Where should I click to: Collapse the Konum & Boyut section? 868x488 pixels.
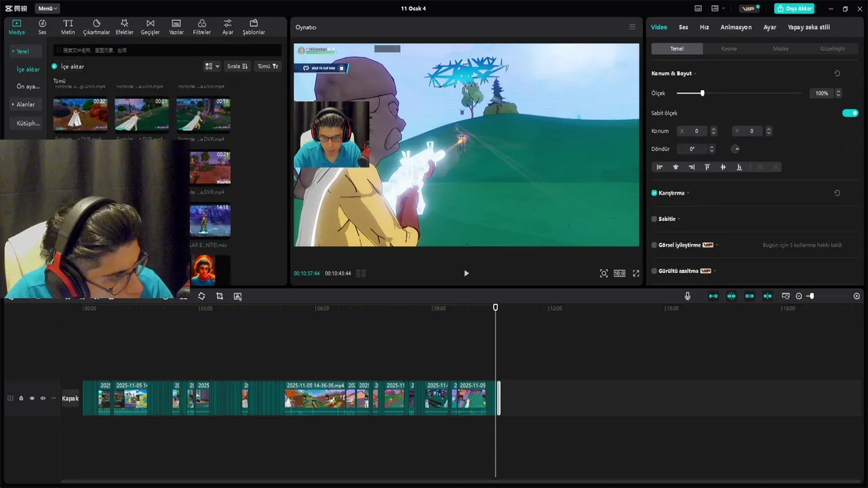coord(696,73)
